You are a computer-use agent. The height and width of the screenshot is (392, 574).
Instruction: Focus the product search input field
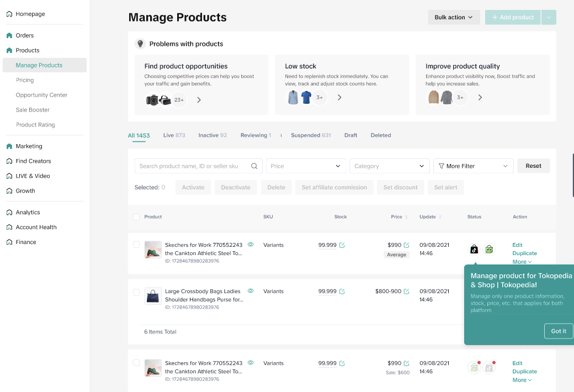click(x=193, y=166)
